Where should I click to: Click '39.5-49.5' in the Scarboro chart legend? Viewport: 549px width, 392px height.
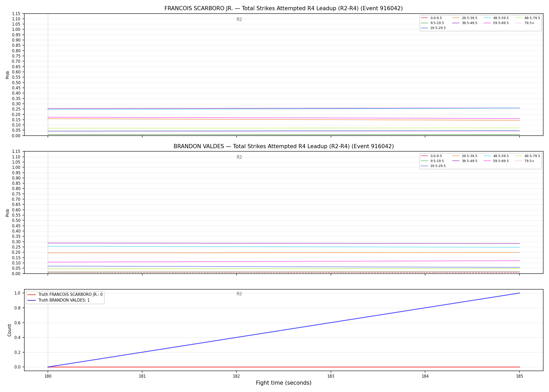click(x=470, y=23)
